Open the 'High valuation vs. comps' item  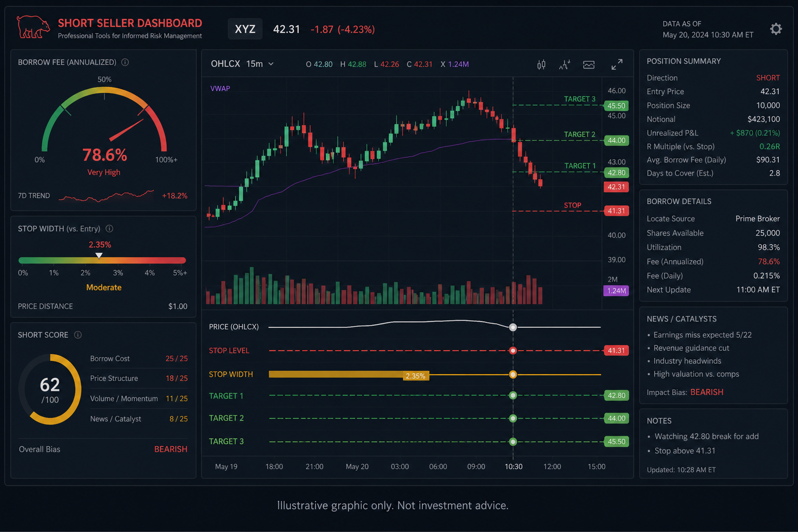(696, 374)
